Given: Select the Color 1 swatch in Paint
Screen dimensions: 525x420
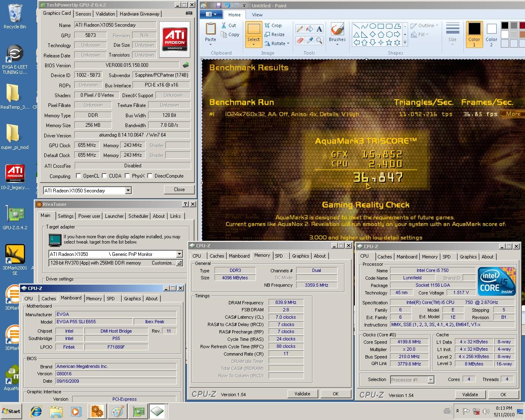Looking at the screenshot, I should point(474,34).
